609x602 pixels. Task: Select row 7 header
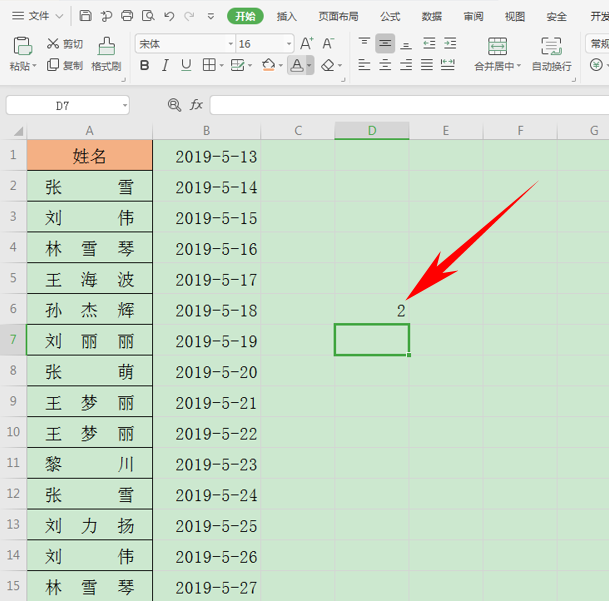pos(13,339)
